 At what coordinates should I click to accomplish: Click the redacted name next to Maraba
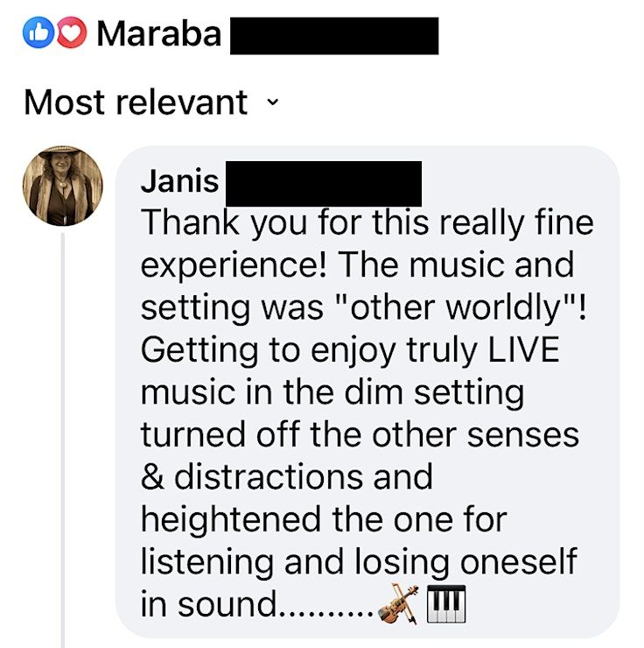click(x=334, y=36)
